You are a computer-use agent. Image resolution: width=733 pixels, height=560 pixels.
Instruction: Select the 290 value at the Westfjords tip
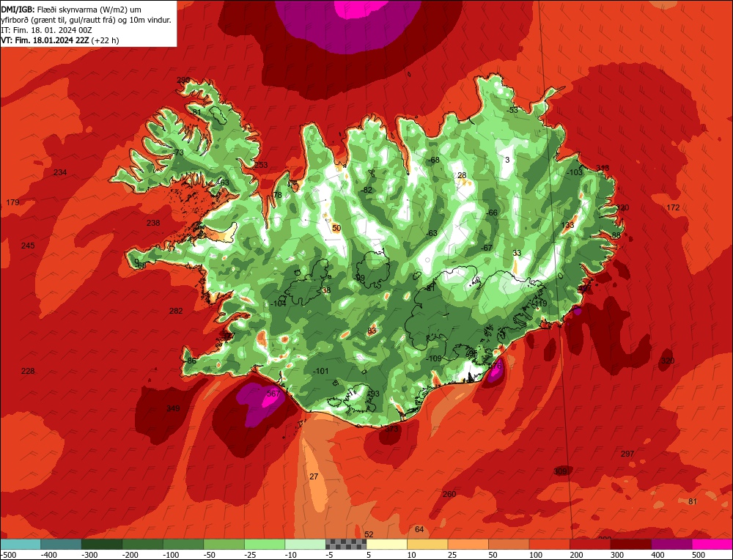coord(183,80)
